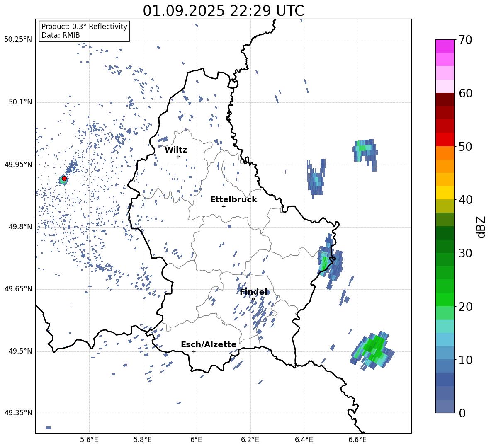Click the latitude label '49.8°N'
Screen dimensions: 491x448
(x=20, y=227)
